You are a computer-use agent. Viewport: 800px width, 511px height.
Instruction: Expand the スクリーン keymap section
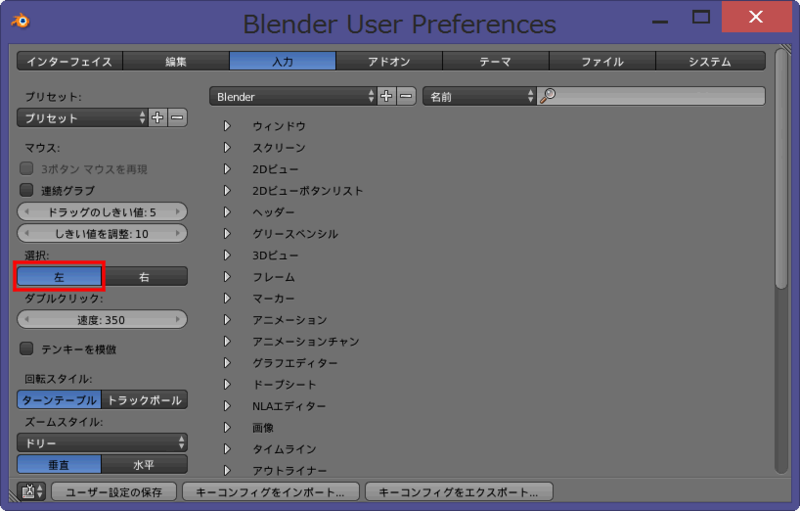(x=227, y=147)
